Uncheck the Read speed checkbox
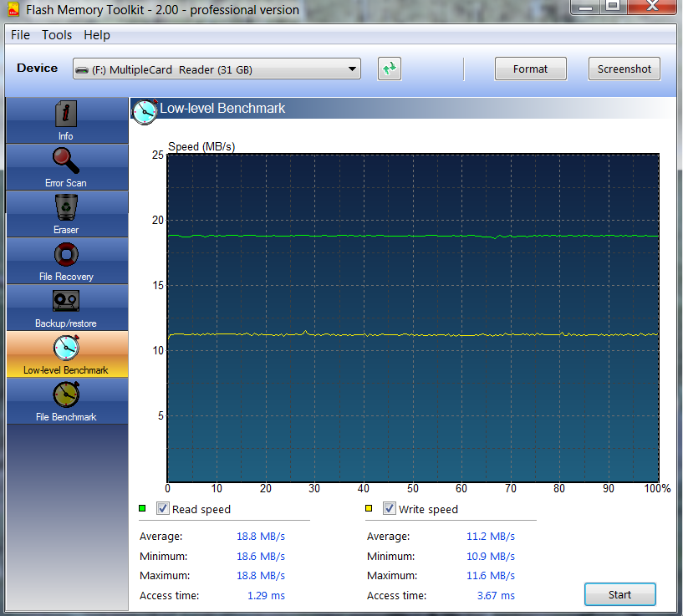Viewport: 683px width, 616px height. [x=163, y=508]
